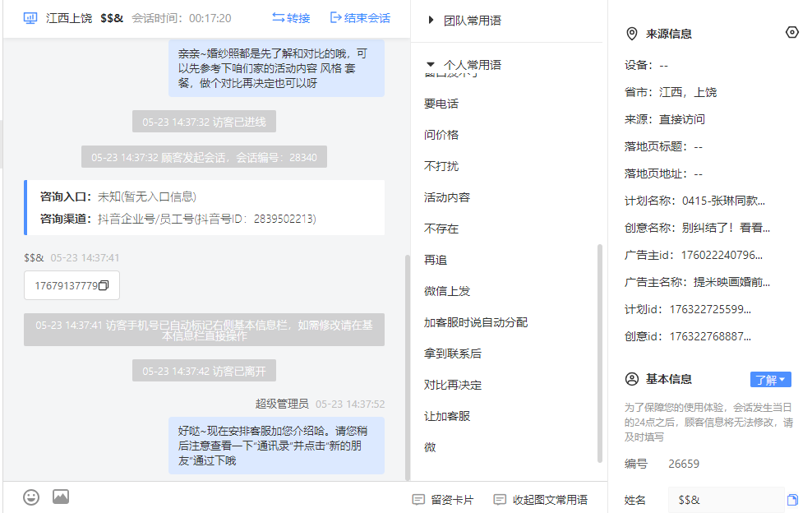Click the 设备 info row

pos(646,65)
